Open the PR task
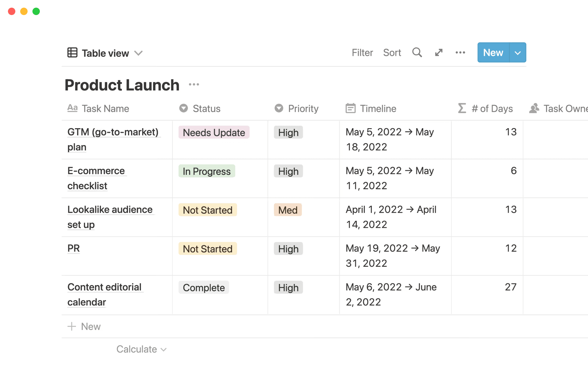Image resolution: width=588 pixels, height=368 pixels. [73, 248]
